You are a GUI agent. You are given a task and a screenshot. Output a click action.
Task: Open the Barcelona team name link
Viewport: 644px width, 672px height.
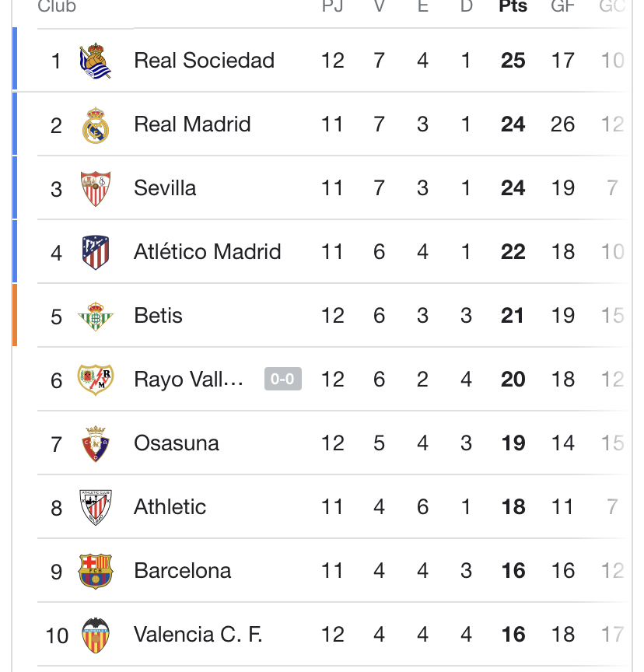click(182, 571)
